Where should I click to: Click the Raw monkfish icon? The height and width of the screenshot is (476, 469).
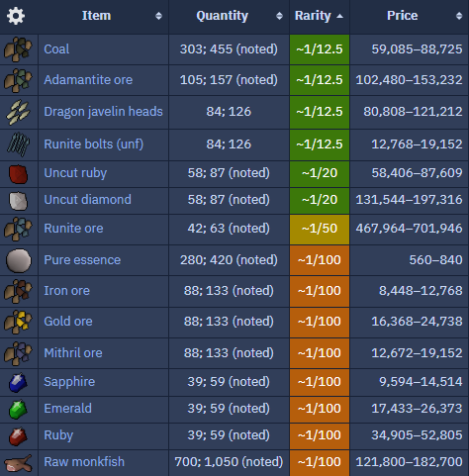pos(18,462)
